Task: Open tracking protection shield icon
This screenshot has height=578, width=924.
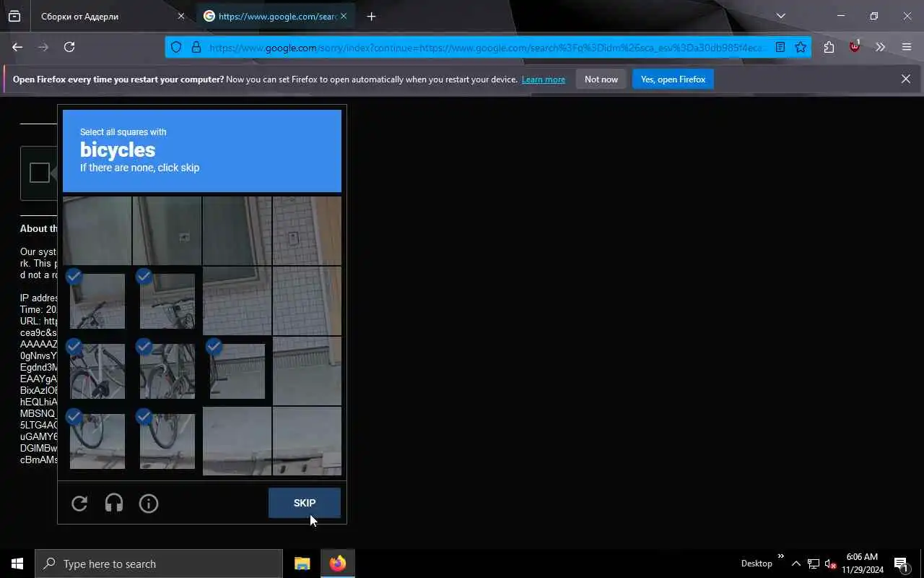Action: click(x=176, y=47)
